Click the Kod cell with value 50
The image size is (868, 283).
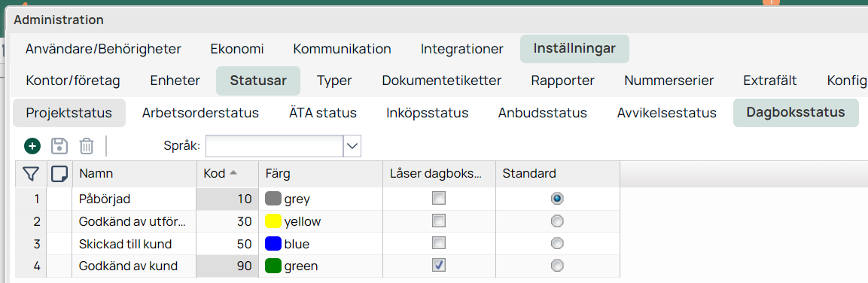tap(227, 244)
